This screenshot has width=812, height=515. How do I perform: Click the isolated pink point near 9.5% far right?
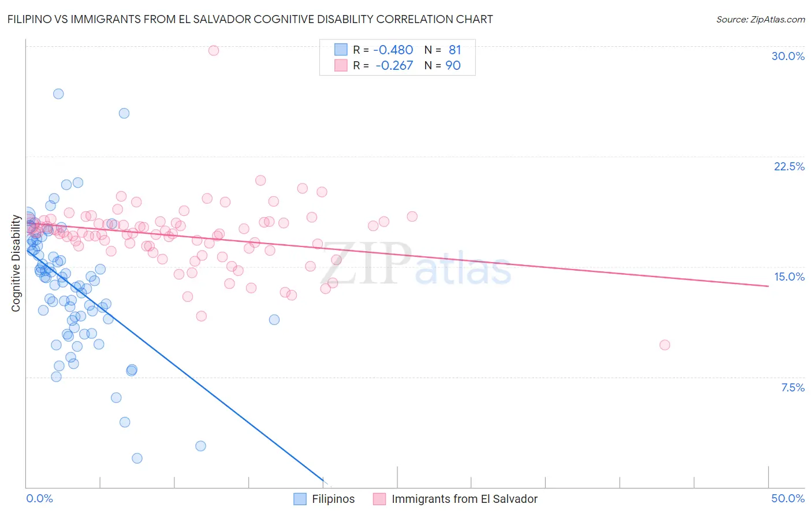[665, 345]
